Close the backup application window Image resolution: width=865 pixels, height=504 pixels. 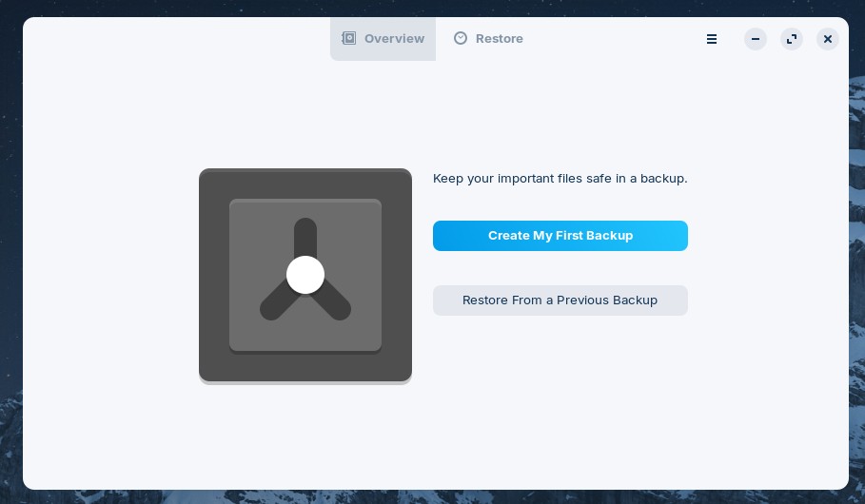pos(828,39)
